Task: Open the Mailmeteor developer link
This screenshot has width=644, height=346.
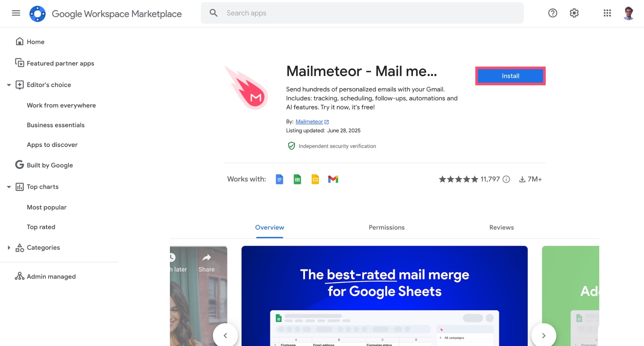Action: (309, 121)
